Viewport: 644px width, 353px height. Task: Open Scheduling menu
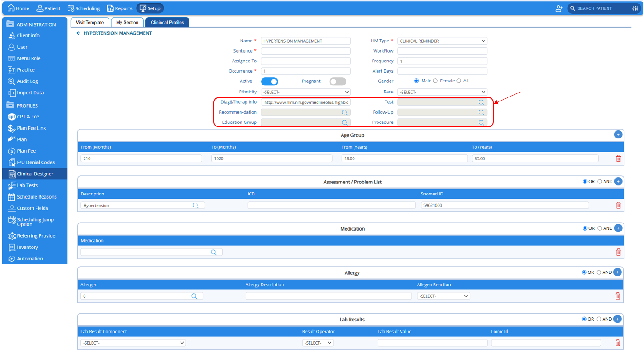click(84, 8)
